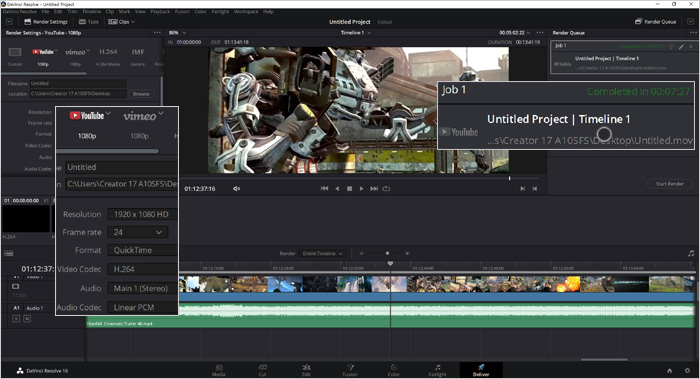Select clip 01 thumbnail in clips strip
This screenshot has width=700, height=379.
tap(26, 218)
